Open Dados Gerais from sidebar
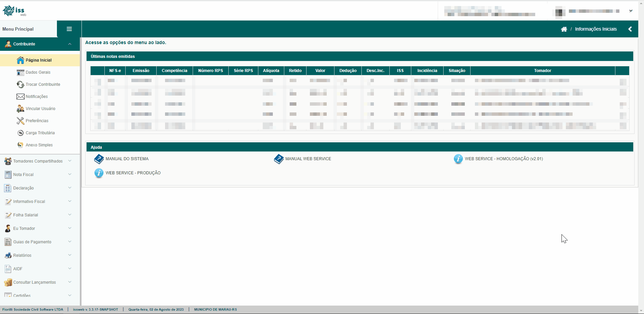The width and height of the screenshot is (644, 314). 38,72
